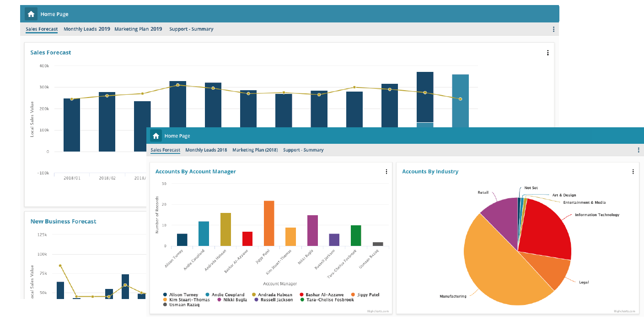Go to the Marketing Plan 2019 tab

coord(138,29)
